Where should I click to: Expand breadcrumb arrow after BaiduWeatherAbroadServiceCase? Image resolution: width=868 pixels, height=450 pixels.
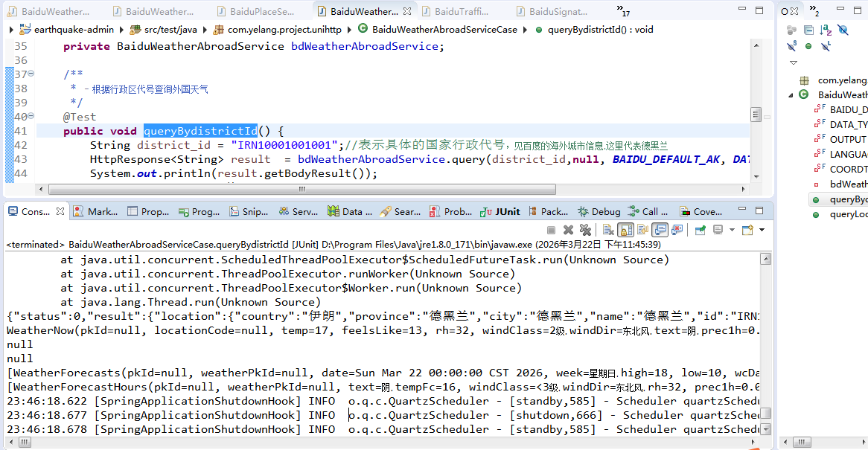526,29
